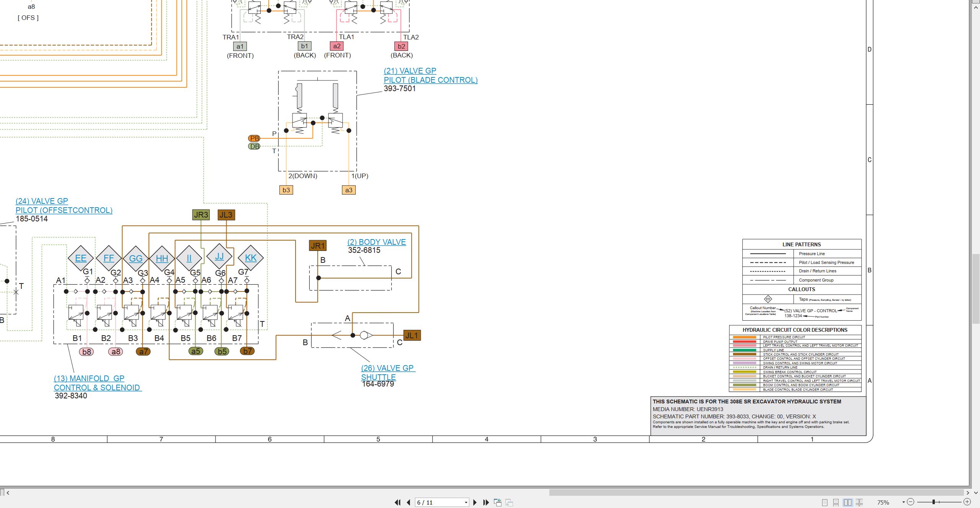Open the CONTROL & SOLENOID link
Screen dimensions: 980x508
pyautogui.click(x=98, y=388)
